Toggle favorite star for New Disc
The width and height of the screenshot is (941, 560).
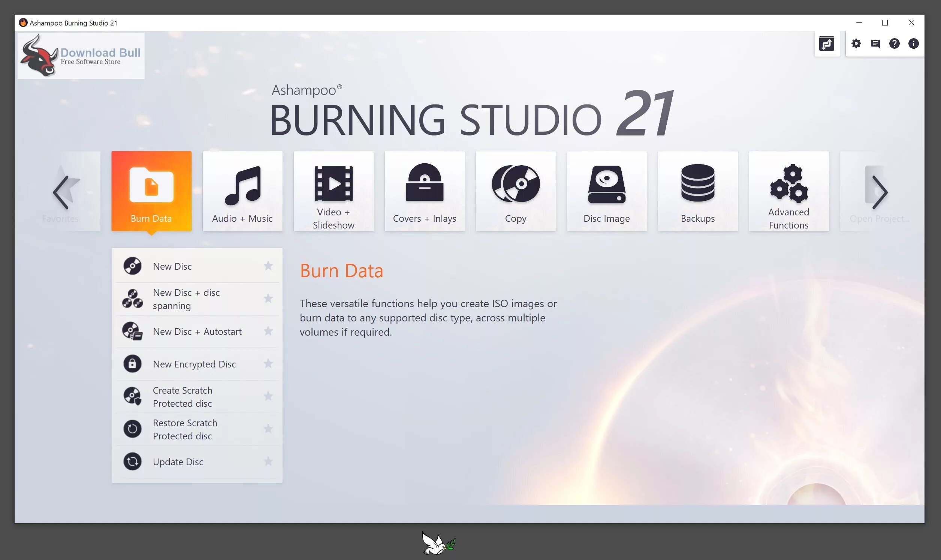pyautogui.click(x=268, y=266)
